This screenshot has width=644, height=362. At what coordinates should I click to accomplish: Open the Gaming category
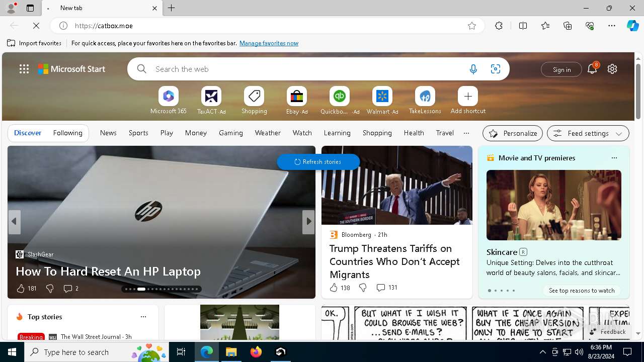click(x=231, y=133)
